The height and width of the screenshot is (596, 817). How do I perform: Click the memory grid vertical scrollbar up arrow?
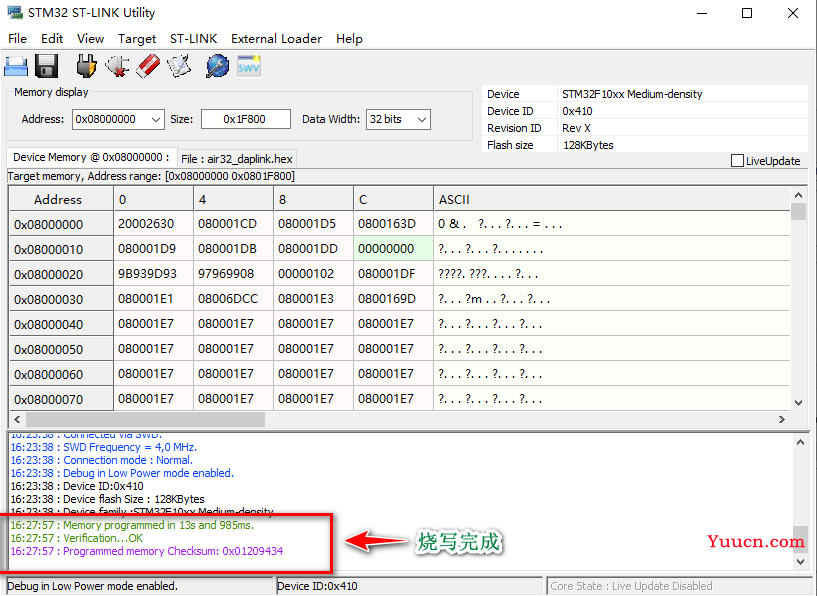tap(798, 195)
